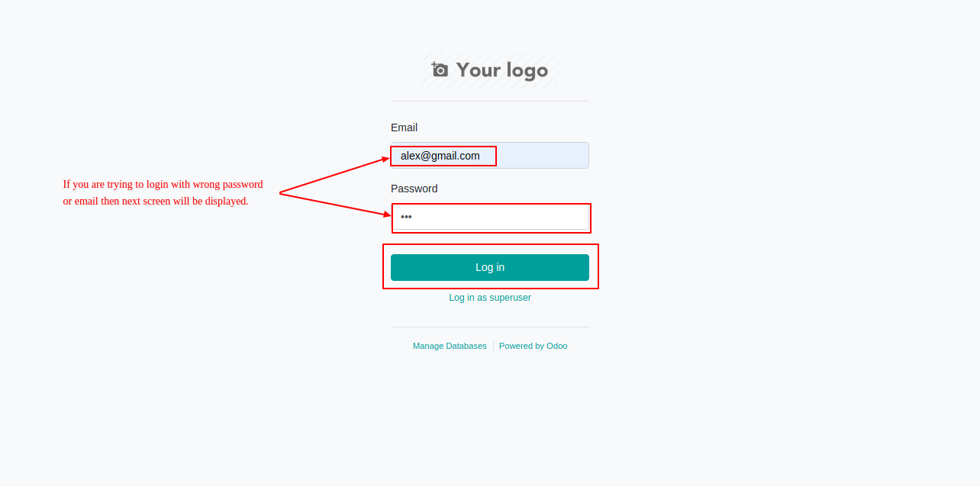This screenshot has height=487, width=980.
Task: Click the teal Log in button
Action: click(x=490, y=267)
